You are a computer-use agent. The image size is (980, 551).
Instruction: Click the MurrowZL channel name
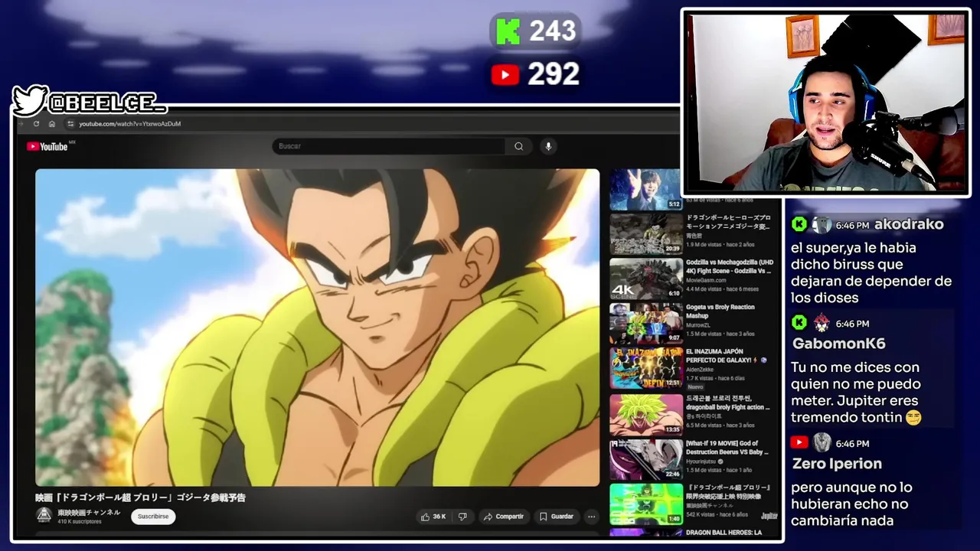(699, 325)
